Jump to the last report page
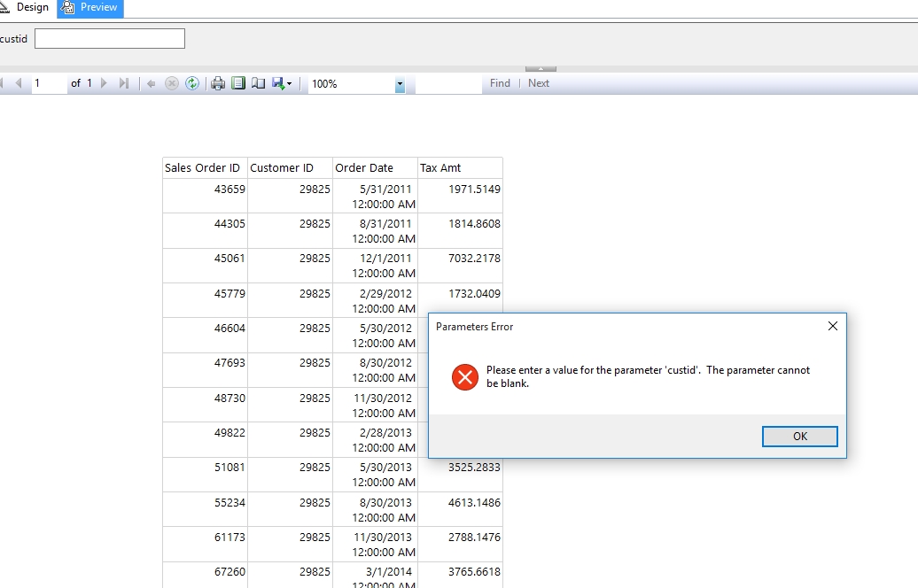 (x=123, y=83)
